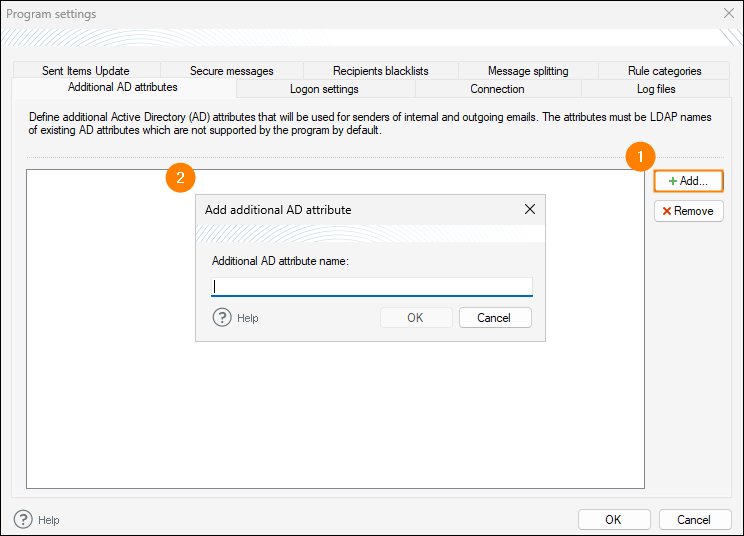Close the Program settings window
Image resolution: width=744 pixels, height=536 pixels.
tap(728, 14)
